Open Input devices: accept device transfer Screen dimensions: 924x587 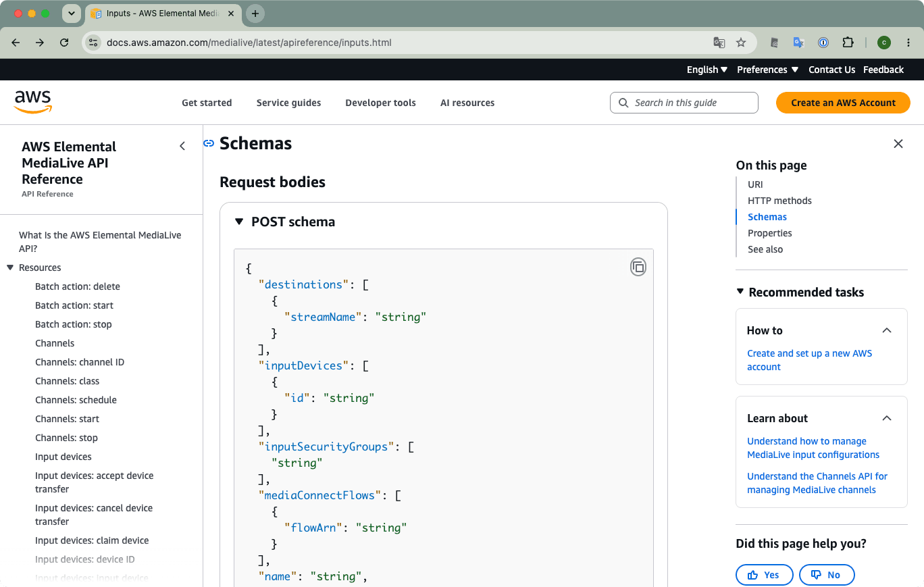[95, 482]
